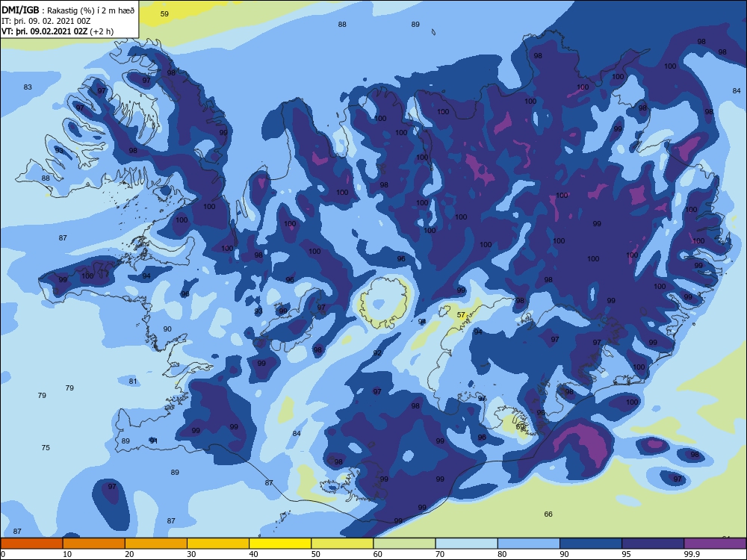Viewport: 747px width, 560px height.
Task: Select the 30–40 legend color band
Action: coord(218,544)
